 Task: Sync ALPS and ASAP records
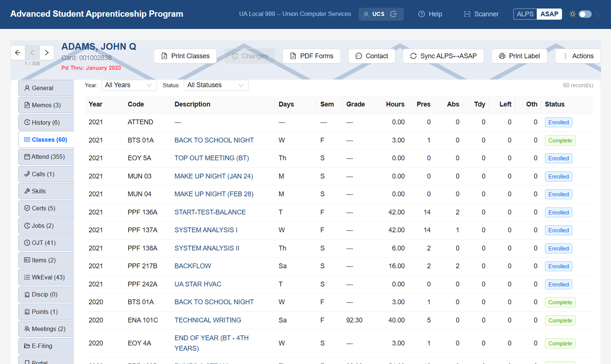point(443,56)
